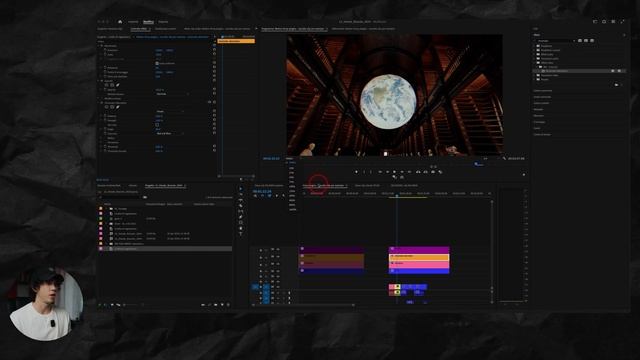Select the orange clip in the Timeline
The image size is (640, 360).
419,257
